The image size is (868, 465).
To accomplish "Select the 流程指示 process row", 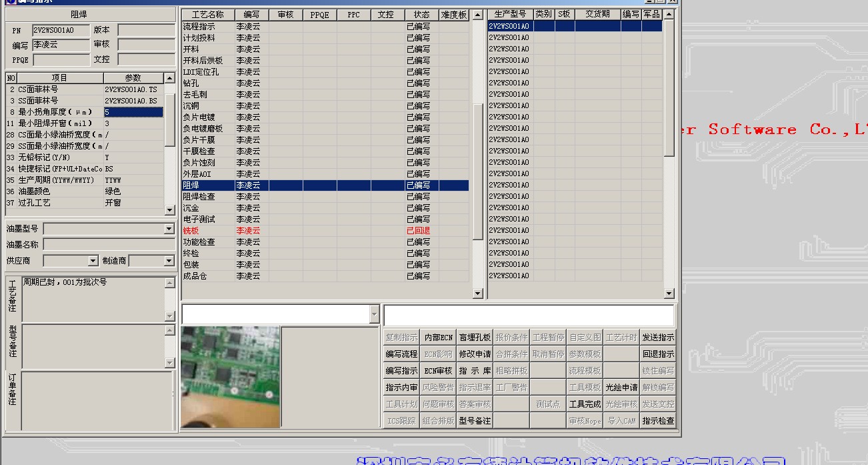I will pos(325,27).
